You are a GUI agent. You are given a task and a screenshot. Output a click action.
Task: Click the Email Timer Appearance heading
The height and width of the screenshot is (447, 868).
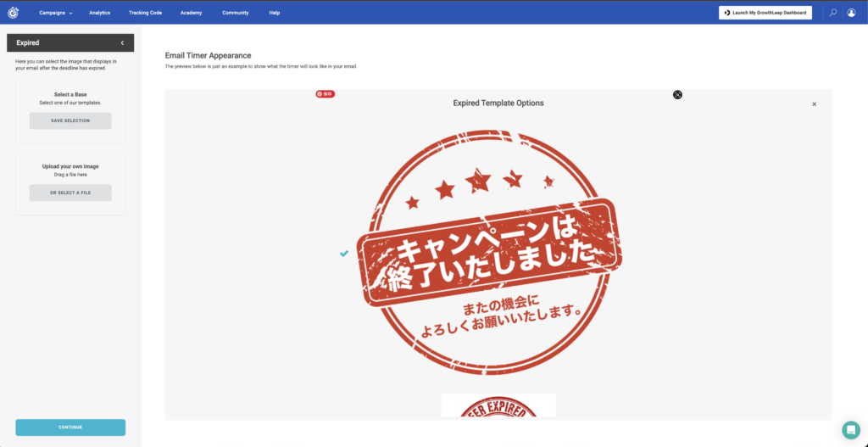209,55
